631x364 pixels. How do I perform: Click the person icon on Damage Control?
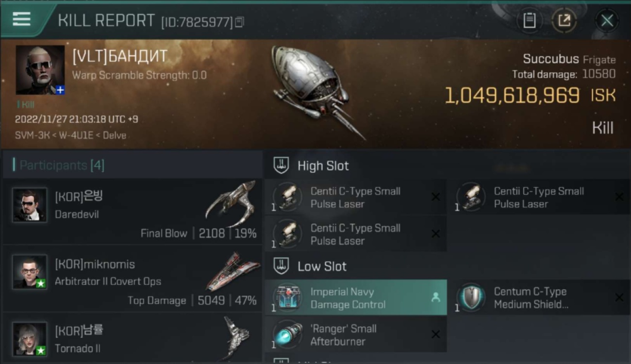[x=435, y=298]
